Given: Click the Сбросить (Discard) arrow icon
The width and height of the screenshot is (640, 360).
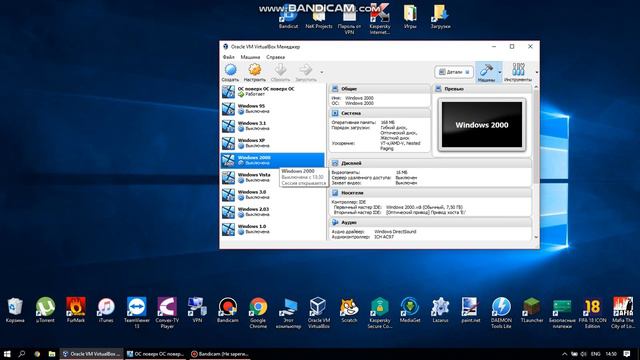Looking at the screenshot, I should 280,72.
